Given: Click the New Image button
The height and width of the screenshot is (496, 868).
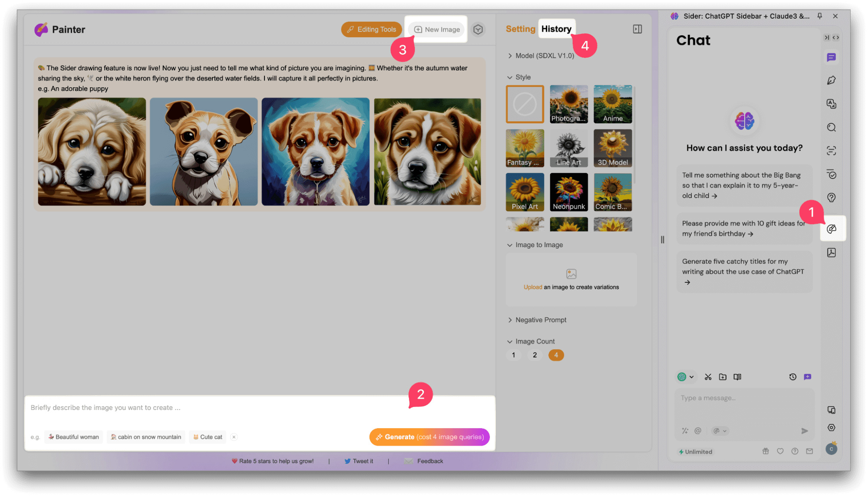Looking at the screenshot, I should 437,30.
